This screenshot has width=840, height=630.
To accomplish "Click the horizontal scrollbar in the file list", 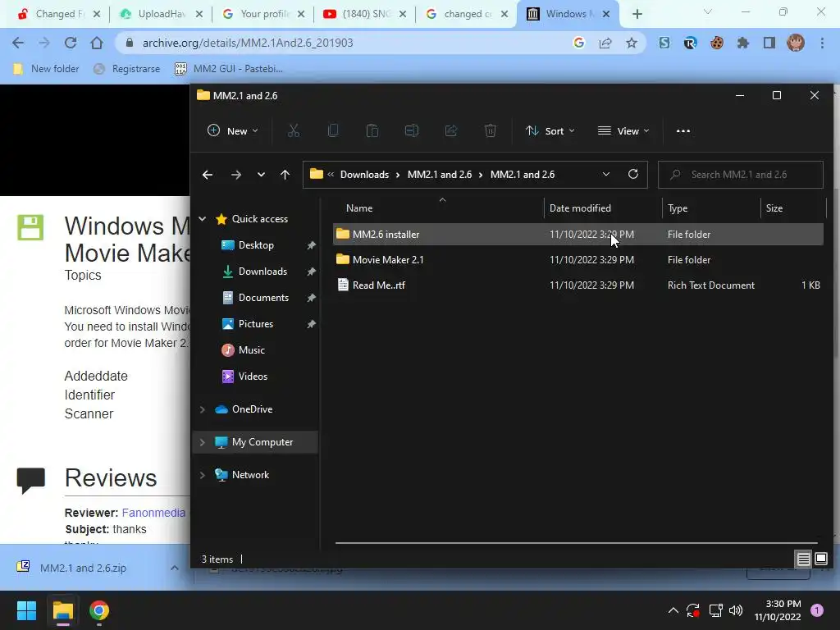I will [x=576, y=543].
